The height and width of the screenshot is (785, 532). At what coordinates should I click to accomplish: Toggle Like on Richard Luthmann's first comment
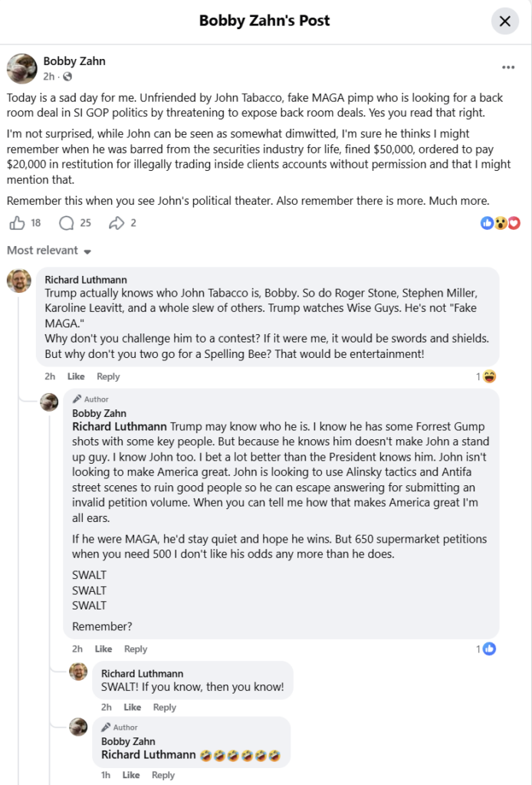tap(75, 376)
